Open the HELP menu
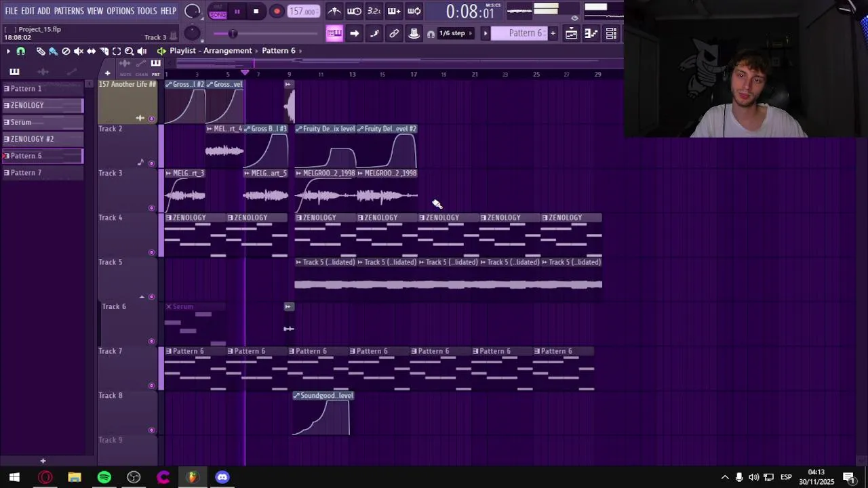 pos(168,11)
